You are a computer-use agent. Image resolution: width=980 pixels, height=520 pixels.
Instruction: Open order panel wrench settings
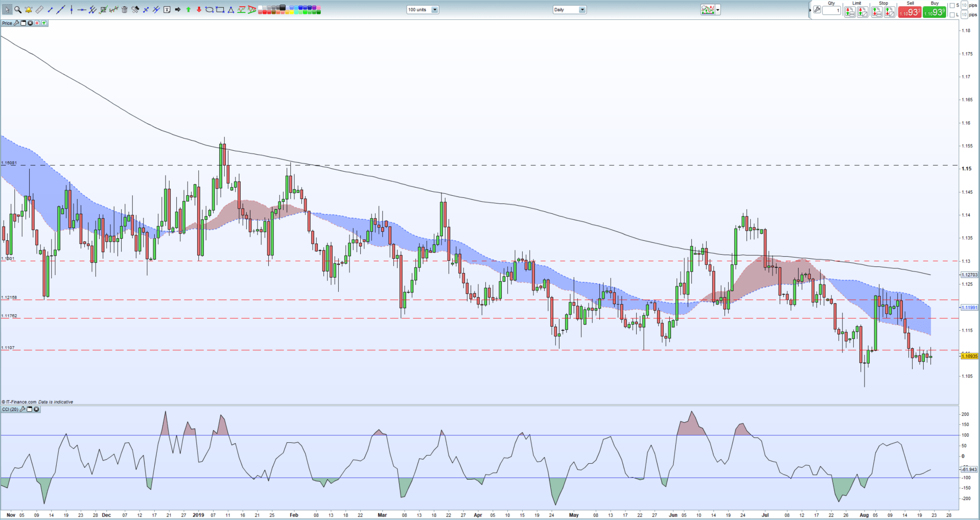(817, 10)
